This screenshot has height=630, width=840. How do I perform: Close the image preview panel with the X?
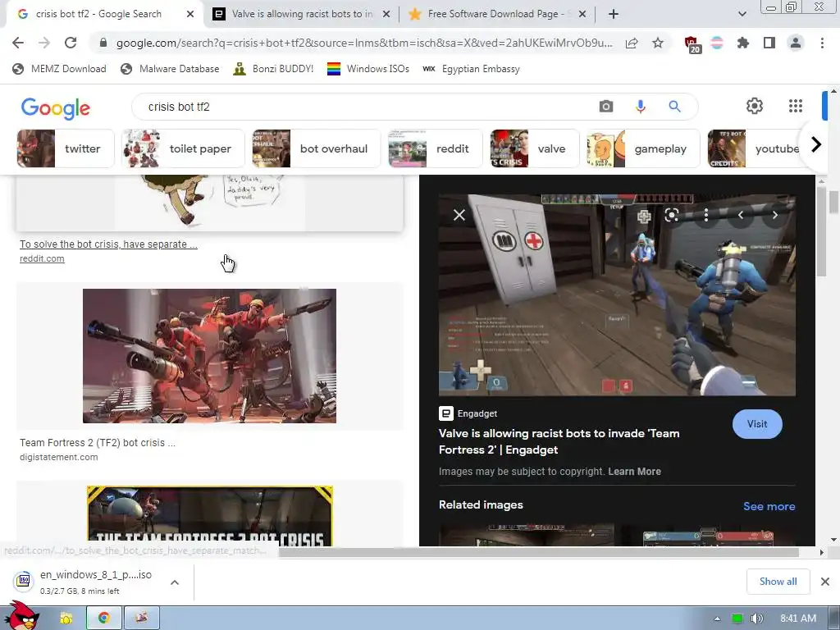coord(459,216)
